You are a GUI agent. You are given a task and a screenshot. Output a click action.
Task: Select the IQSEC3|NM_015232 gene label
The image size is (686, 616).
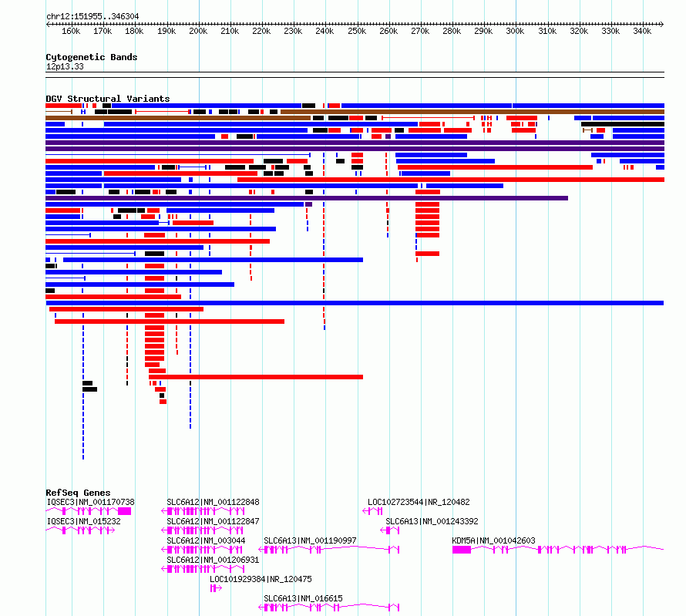coord(83,521)
